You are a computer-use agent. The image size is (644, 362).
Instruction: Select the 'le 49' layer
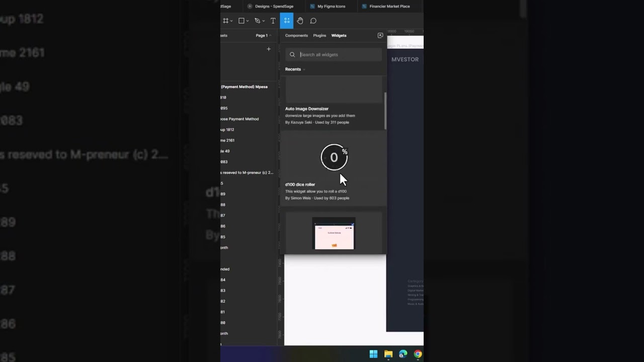pos(225,151)
